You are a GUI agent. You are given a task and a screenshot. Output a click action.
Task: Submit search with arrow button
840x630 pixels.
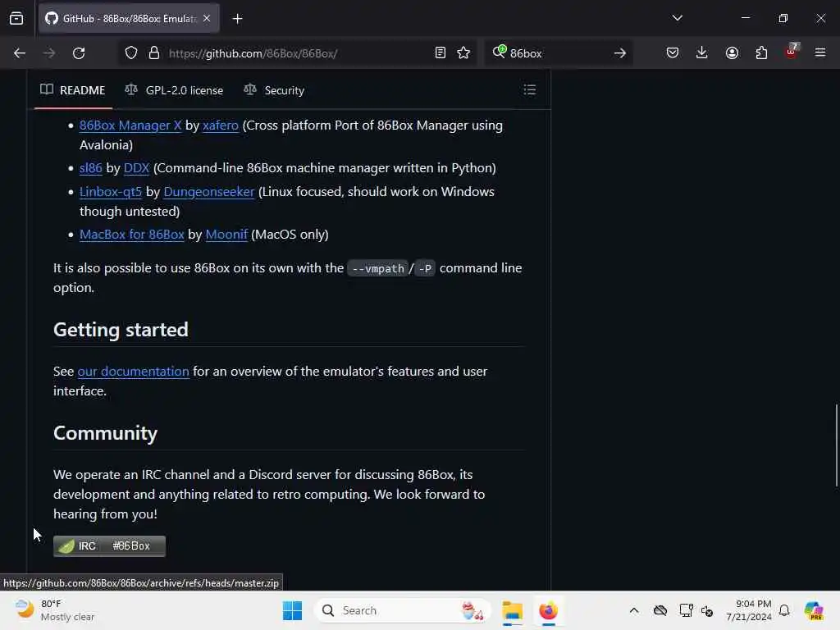point(620,53)
